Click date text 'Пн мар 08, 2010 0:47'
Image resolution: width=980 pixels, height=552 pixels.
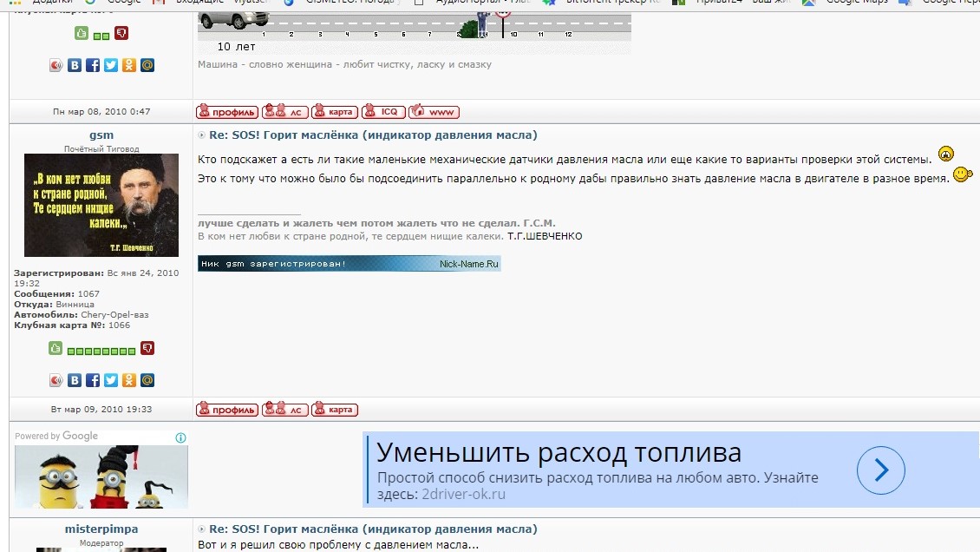(x=101, y=111)
